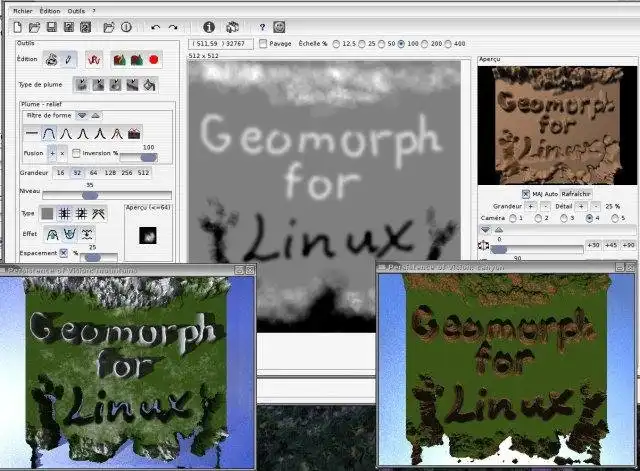
Task: Select the highlighted bell curve shape
Action: pyautogui.click(x=49, y=133)
